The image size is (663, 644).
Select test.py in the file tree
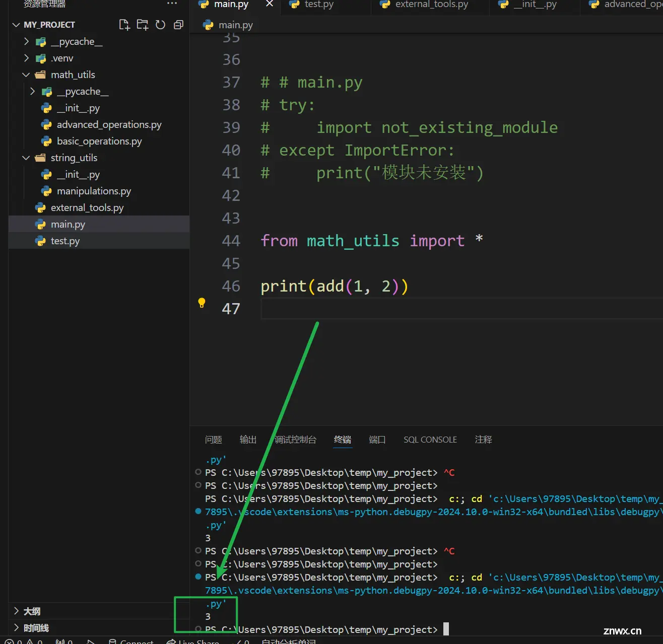click(99, 241)
